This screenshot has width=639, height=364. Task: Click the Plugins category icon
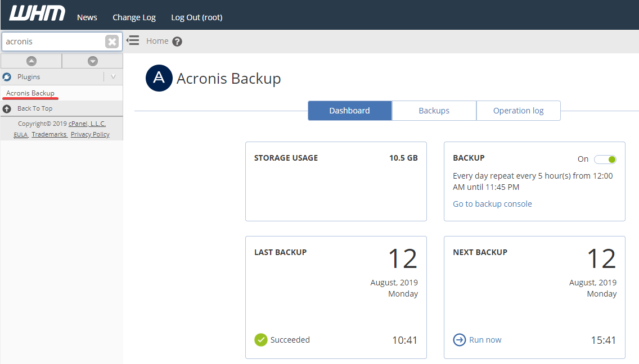(7, 77)
